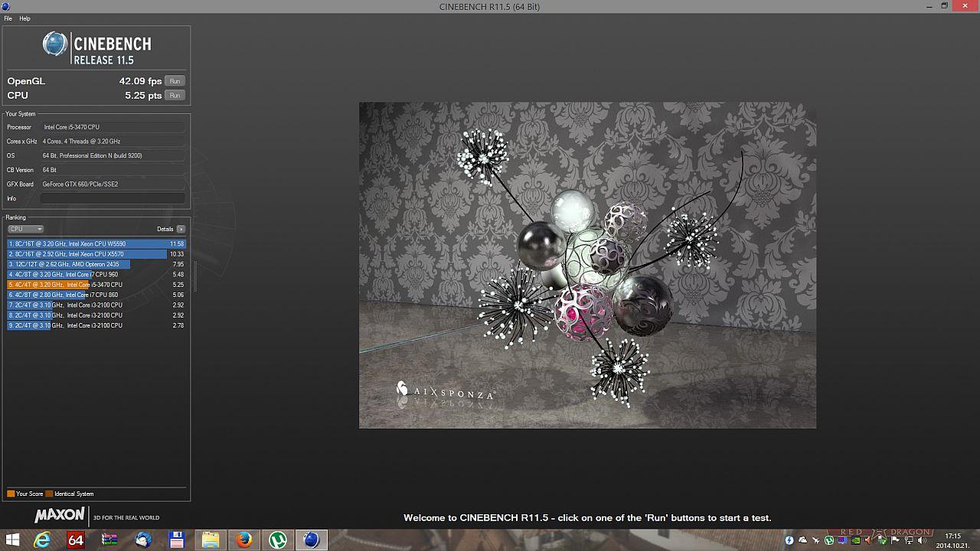The width and height of the screenshot is (980, 551).
Task: Open File Explorer from taskbar
Action: [x=211, y=540]
